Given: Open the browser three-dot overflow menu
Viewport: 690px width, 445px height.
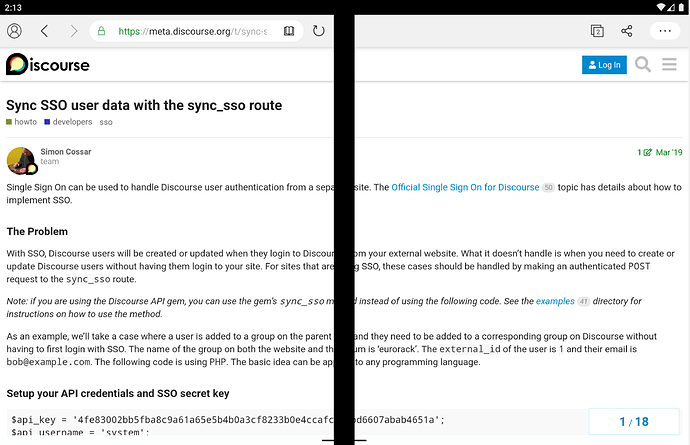Looking at the screenshot, I should [x=665, y=31].
